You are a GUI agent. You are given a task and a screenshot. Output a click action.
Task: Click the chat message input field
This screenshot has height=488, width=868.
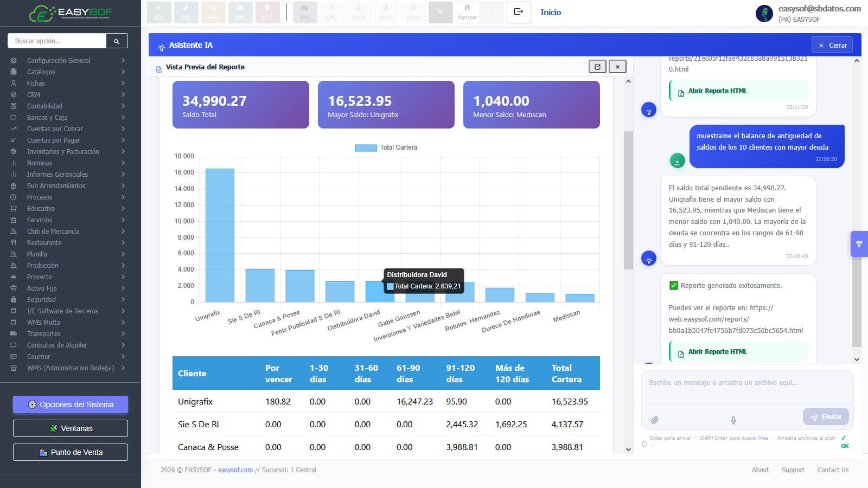[x=747, y=388]
